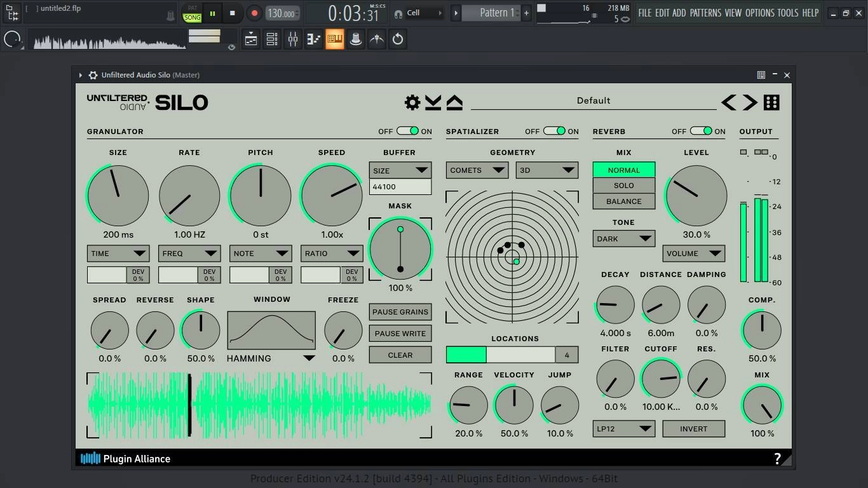Click the 44100 buffer size field
The width and height of the screenshot is (868, 488).
[400, 187]
